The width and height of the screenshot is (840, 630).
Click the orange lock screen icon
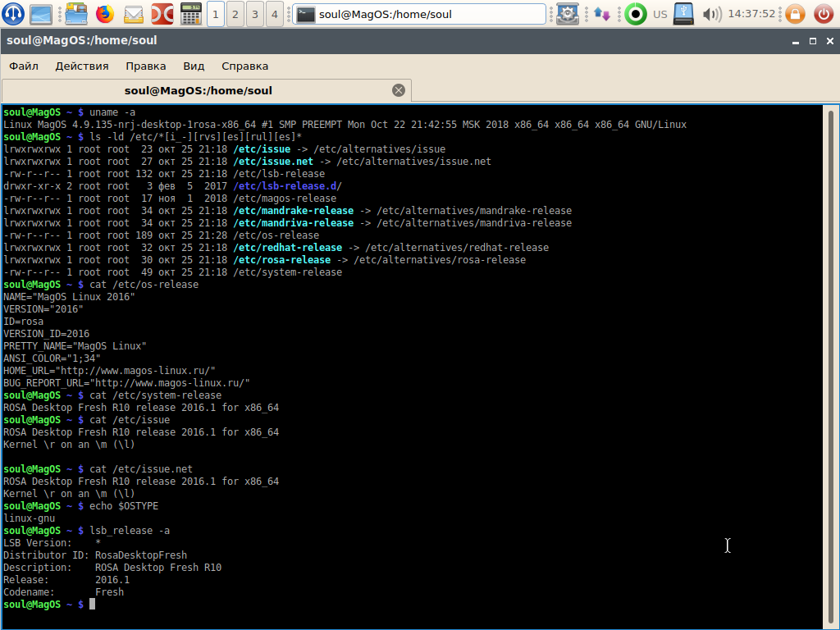795,14
